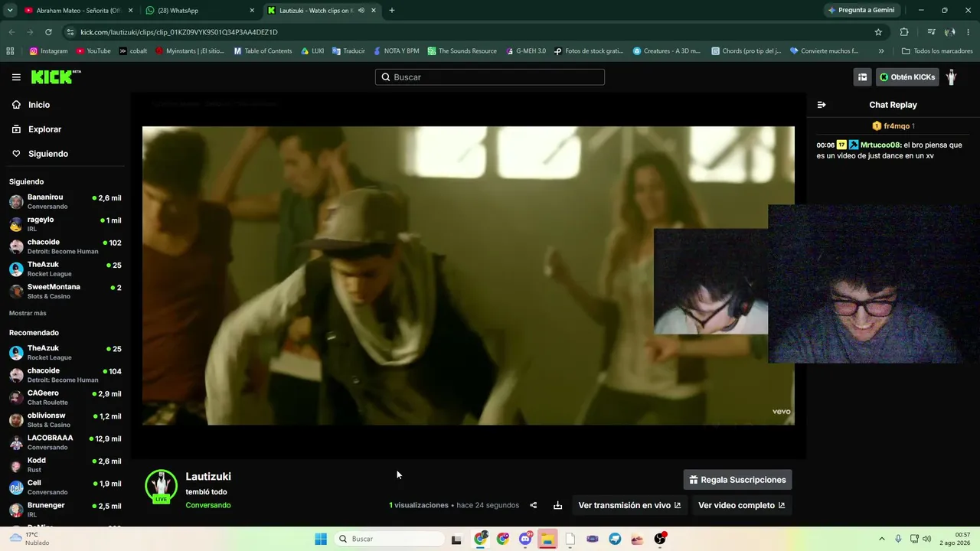Open the tab search dropdown

[x=10, y=11]
